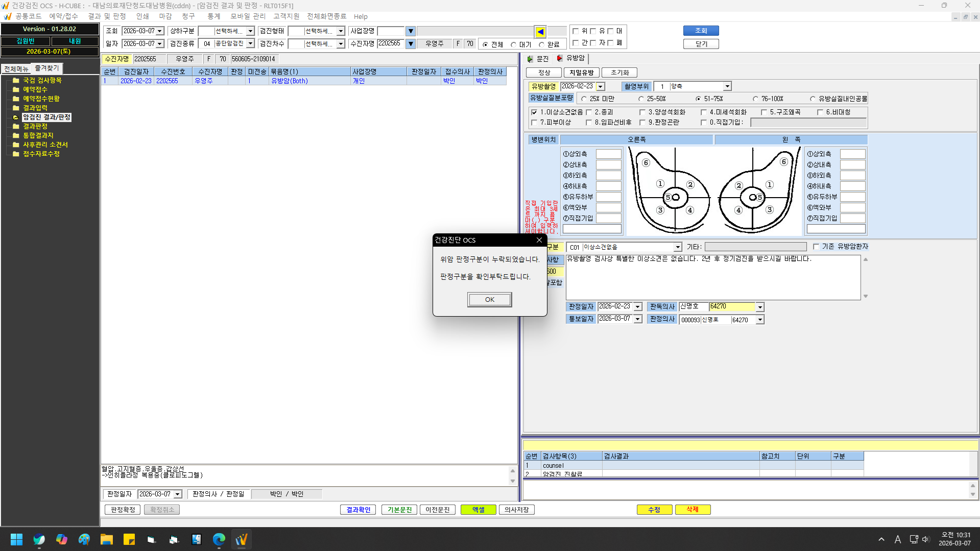Switch to the 즐겨찾기 tab

tap(46, 68)
